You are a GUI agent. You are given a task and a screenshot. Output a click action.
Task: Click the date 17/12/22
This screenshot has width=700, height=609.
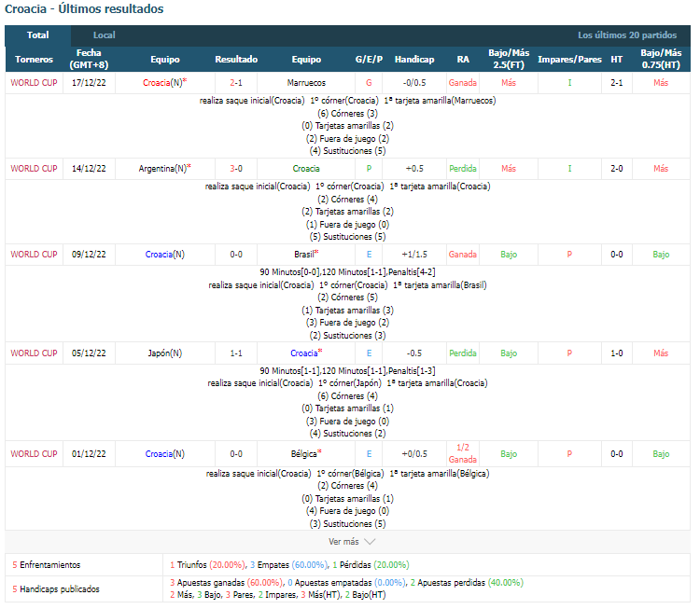[x=89, y=83]
